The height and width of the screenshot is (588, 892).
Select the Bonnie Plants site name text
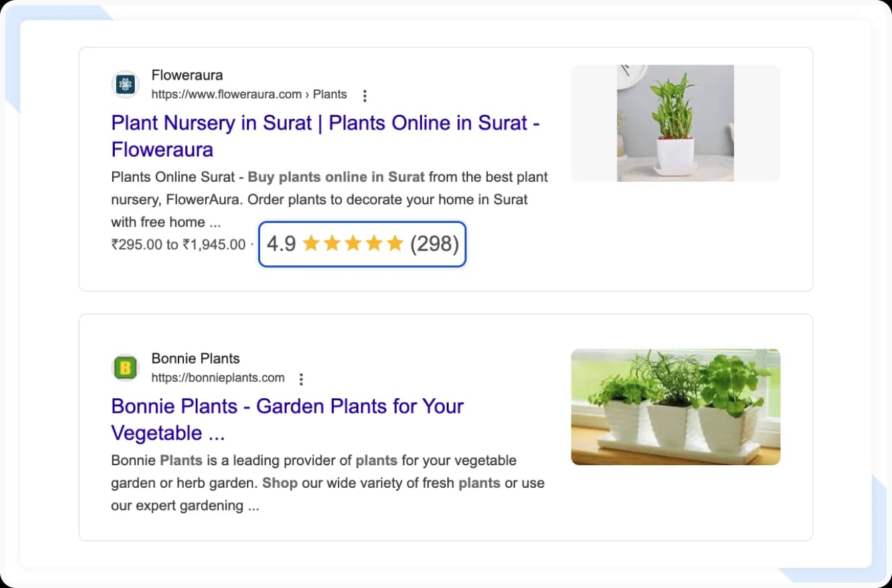pyautogui.click(x=195, y=358)
